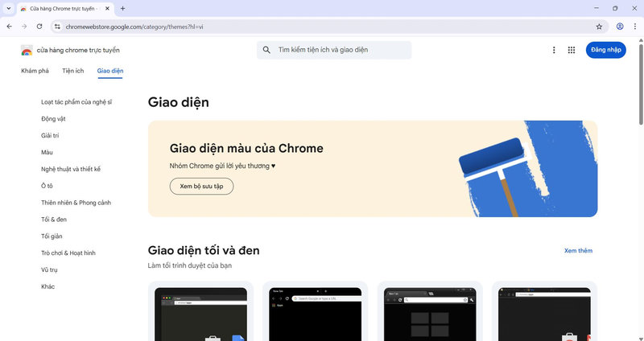Open Trò chơi & Hoạt hình category
The width and height of the screenshot is (644, 341).
68,253
